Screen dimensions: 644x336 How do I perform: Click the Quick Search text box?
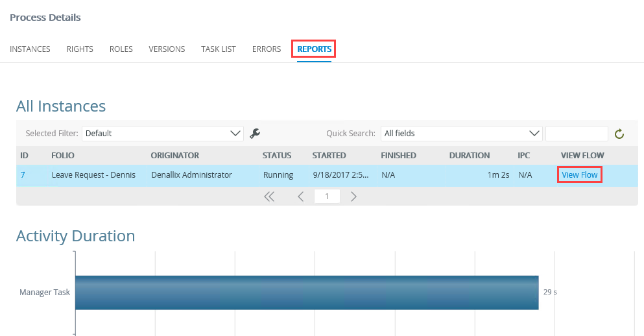pos(577,134)
